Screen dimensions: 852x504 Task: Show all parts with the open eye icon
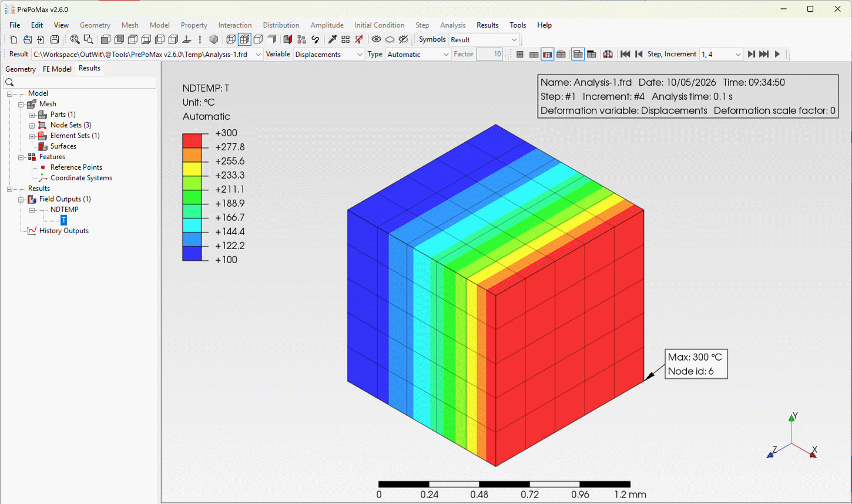tap(376, 39)
